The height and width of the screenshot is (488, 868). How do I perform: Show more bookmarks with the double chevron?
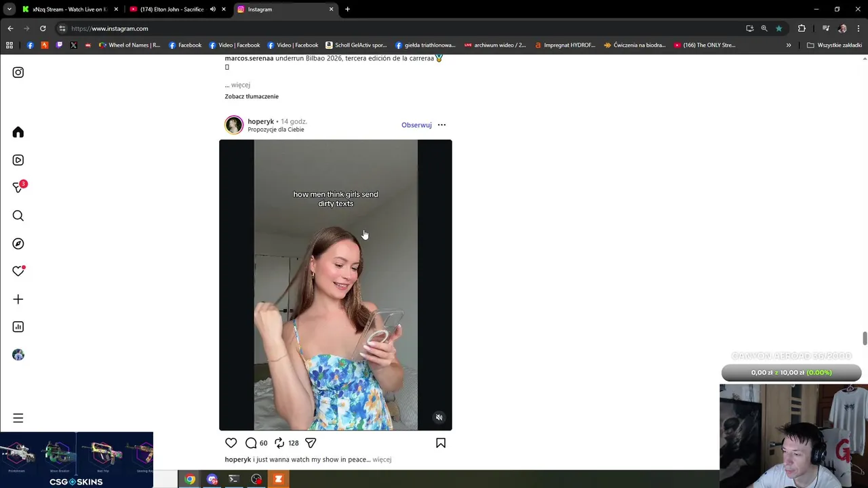(x=789, y=45)
